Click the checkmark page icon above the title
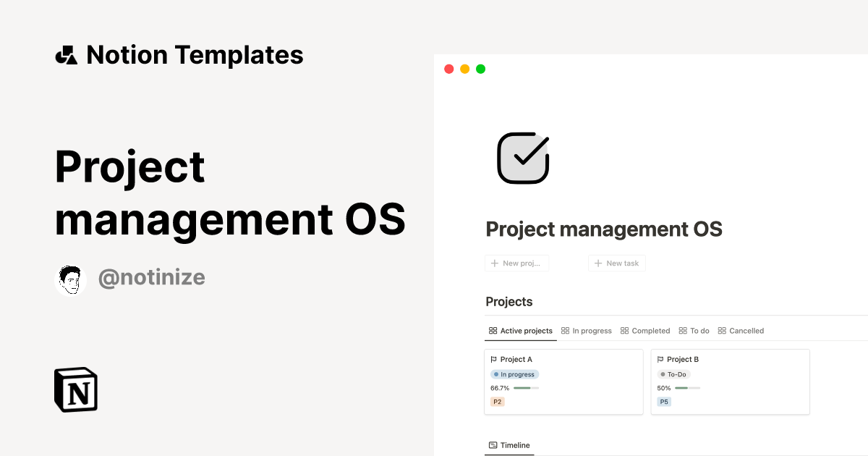Viewport: 868px width, 456px height. [523, 158]
